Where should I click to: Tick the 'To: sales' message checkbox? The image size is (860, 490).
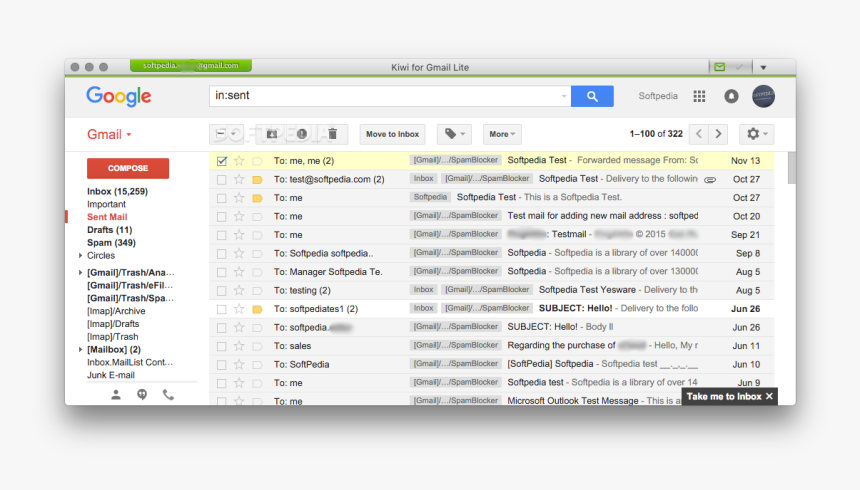[x=222, y=346]
